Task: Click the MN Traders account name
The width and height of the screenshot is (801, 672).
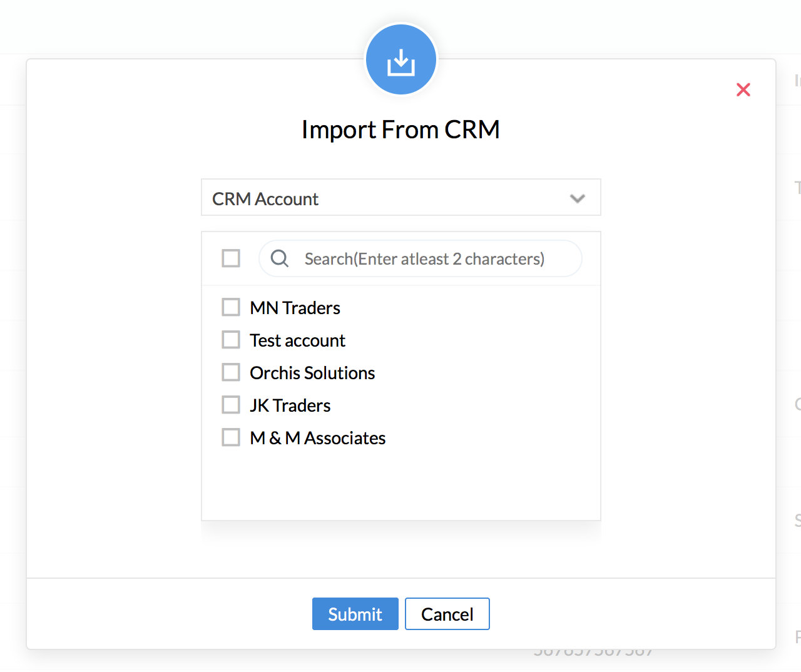Action: [295, 308]
